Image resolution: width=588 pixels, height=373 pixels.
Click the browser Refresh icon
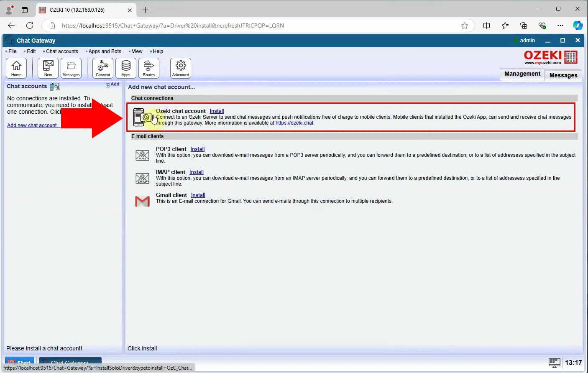click(x=30, y=26)
